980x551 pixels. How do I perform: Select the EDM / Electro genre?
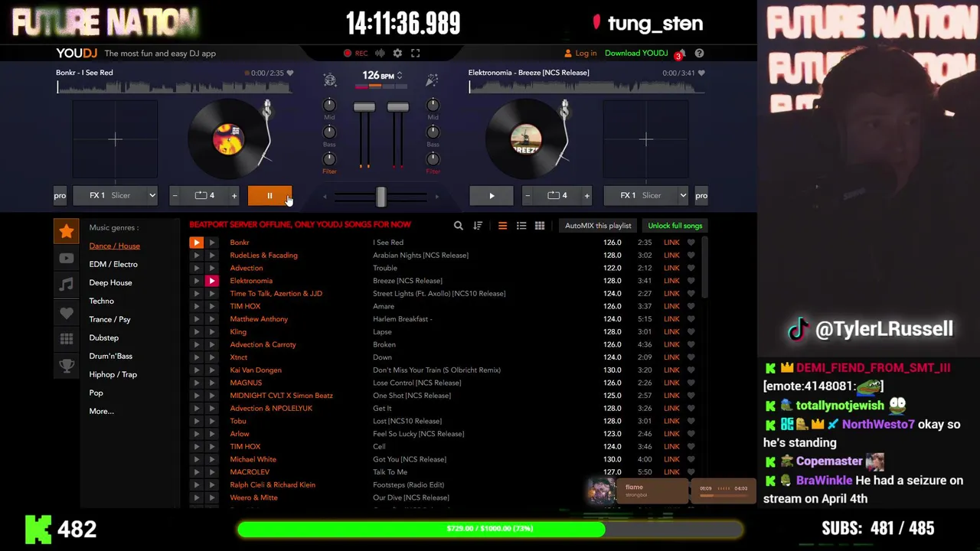click(x=113, y=264)
